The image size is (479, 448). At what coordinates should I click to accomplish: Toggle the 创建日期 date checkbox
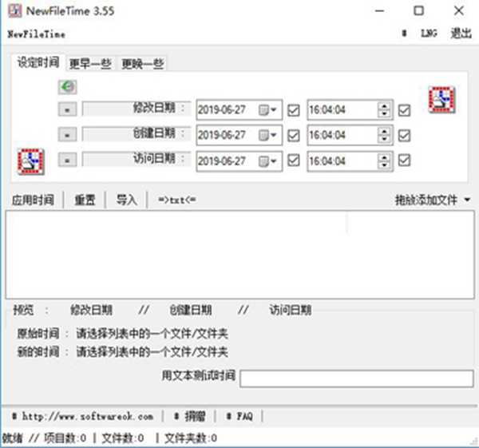pyautogui.click(x=294, y=135)
